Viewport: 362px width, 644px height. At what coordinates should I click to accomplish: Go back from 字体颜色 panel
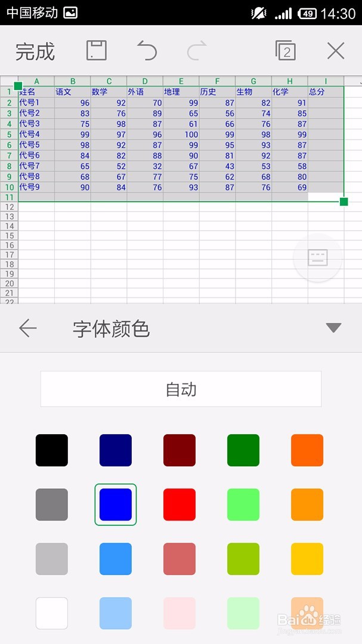pyautogui.click(x=28, y=329)
